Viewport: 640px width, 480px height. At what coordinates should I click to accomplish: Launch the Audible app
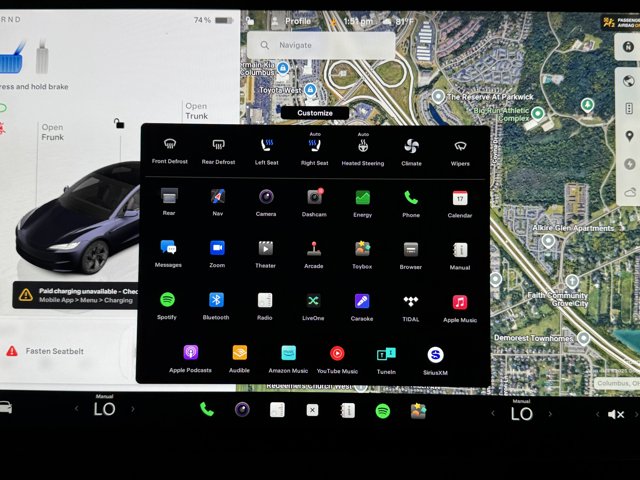click(x=240, y=359)
